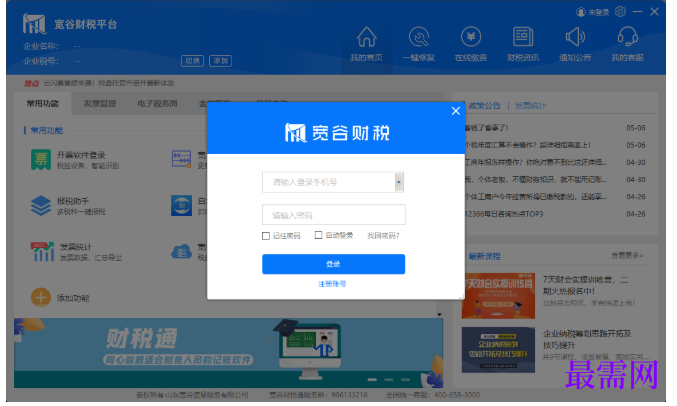Open 查看更多> link in 最新课程
The image size is (677, 406).
[627, 255]
